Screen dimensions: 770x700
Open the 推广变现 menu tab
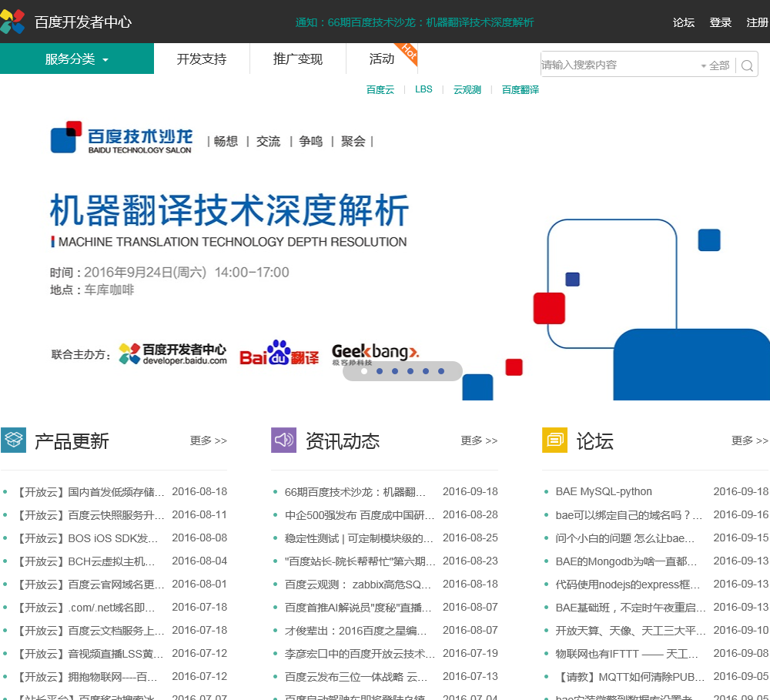click(297, 59)
